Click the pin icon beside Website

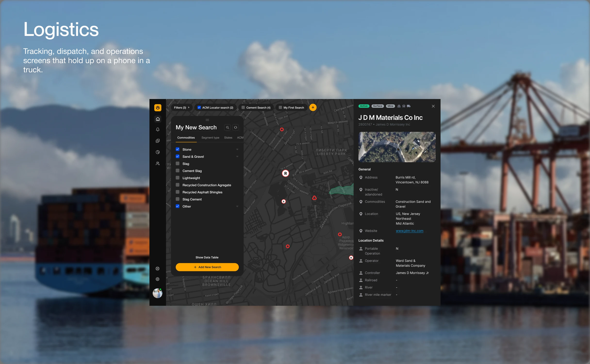[361, 231]
